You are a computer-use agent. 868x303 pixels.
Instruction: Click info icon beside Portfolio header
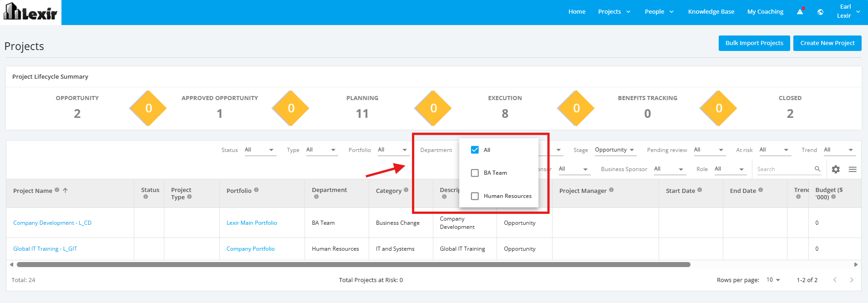pyautogui.click(x=256, y=190)
